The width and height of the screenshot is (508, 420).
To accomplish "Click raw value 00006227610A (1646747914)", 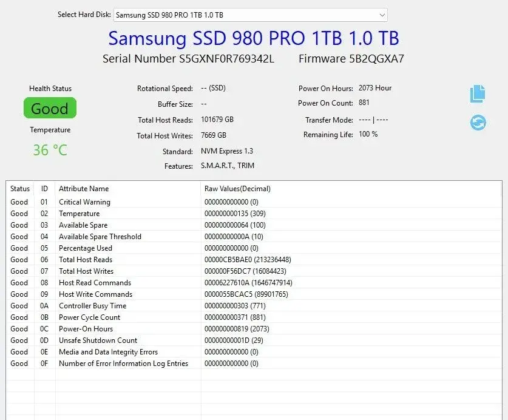I will [248, 283].
